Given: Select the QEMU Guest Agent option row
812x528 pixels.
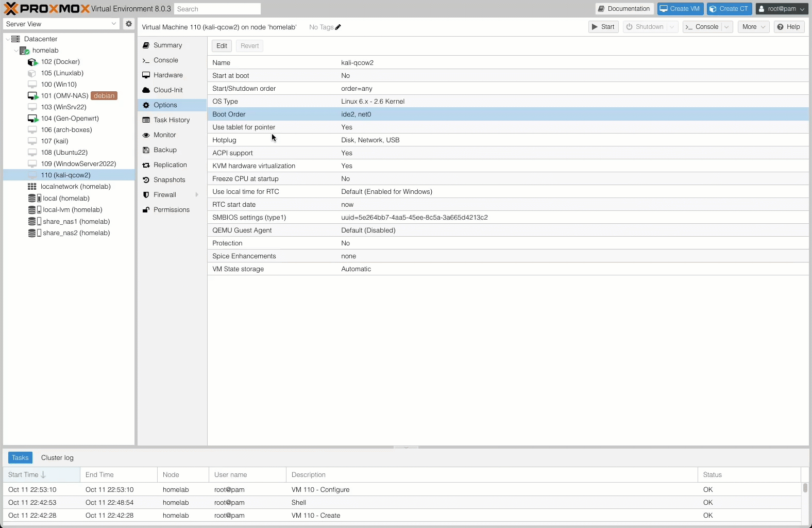Looking at the screenshot, I should 508,230.
